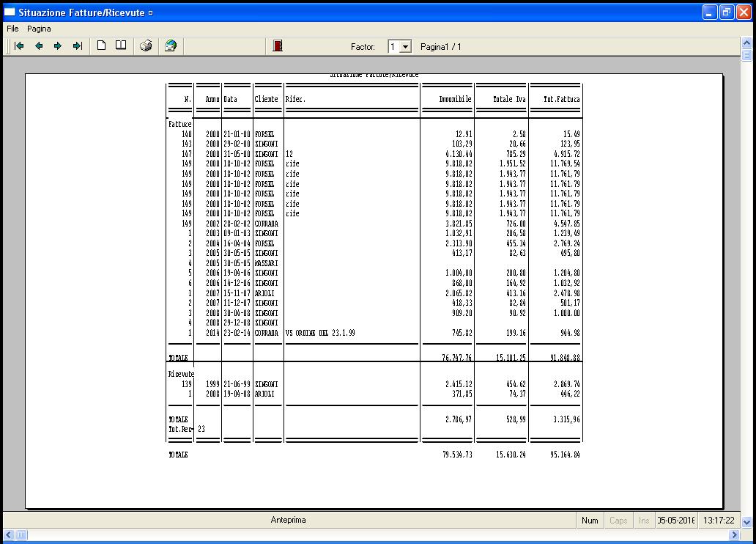This screenshot has width=756, height=544.
Task: Show two-page facing view
Action: (x=121, y=46)
